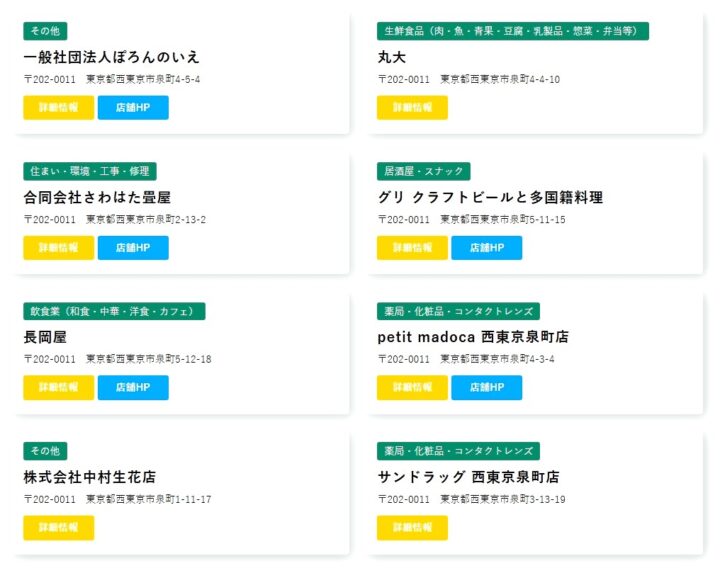Open 詳細情報 for グリ クラフトビールと多国籍料理

[412, 248]
